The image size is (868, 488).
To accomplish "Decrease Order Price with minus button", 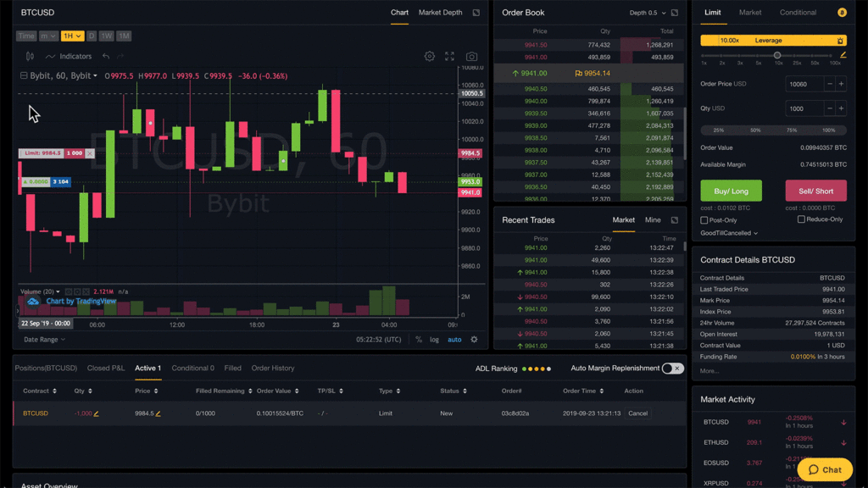I will click(x=829, y=84).
